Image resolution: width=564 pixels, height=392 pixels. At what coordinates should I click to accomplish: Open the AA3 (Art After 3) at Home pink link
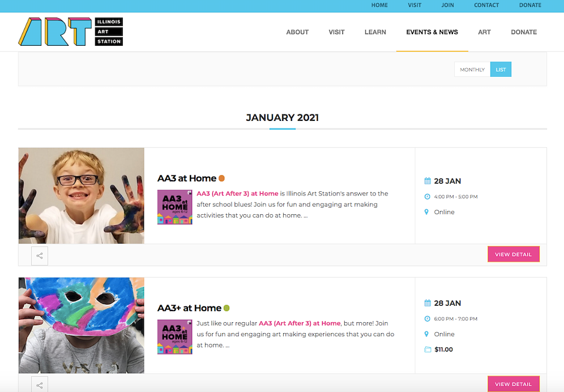point(237,193)
